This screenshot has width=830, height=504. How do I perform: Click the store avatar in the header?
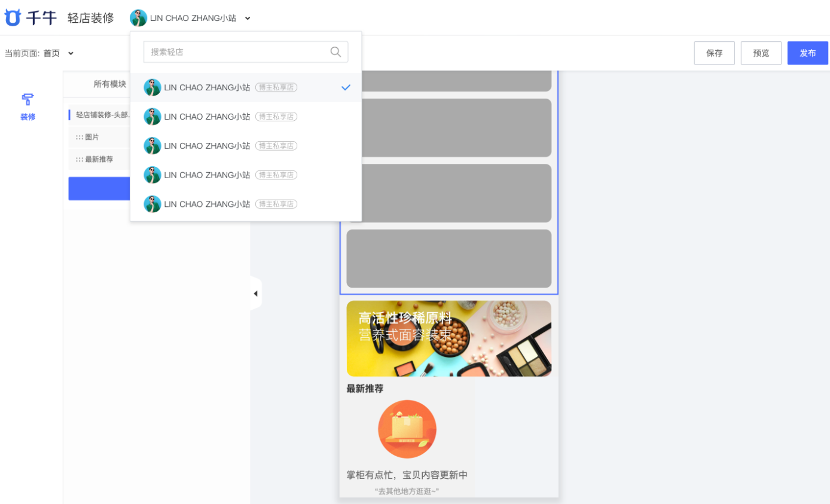(x=138, y=18)
